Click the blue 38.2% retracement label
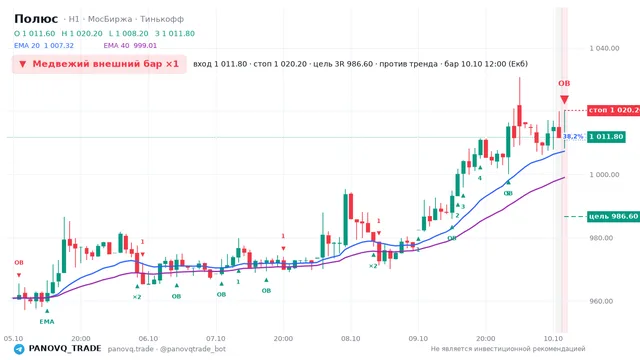Viewport: 640px width, 360px height. [573, 136]
